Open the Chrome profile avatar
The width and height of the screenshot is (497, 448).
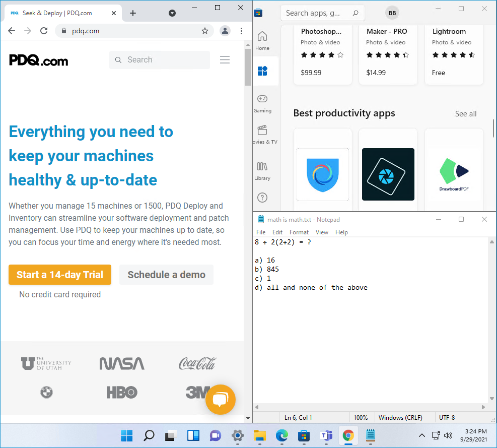coord(225,31)
